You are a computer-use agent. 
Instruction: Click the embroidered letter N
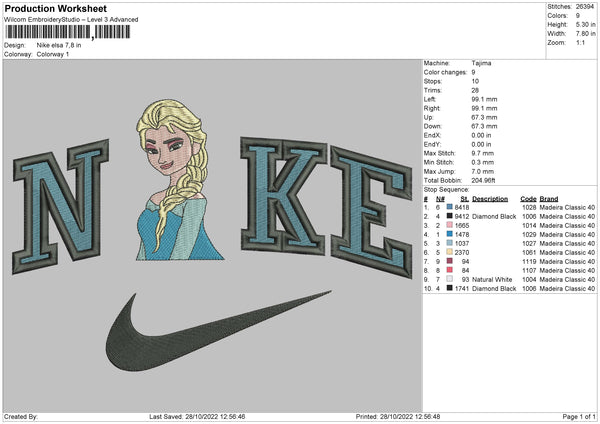coord(60,207)
